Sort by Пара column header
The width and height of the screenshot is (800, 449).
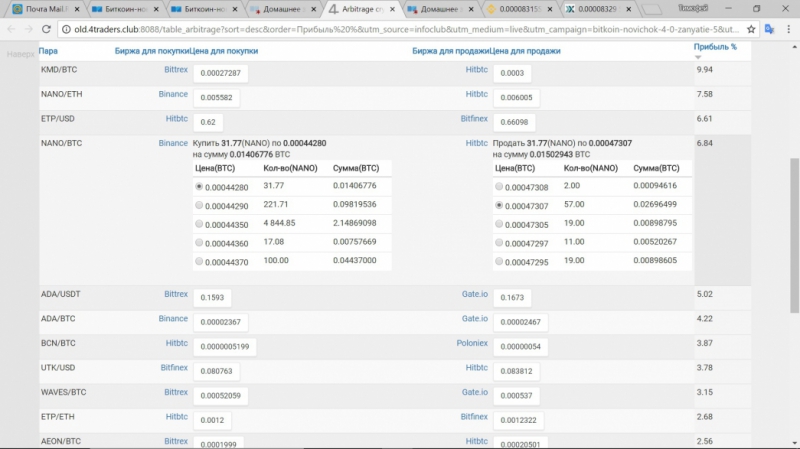pyautogui.click(x=48, y=51)
